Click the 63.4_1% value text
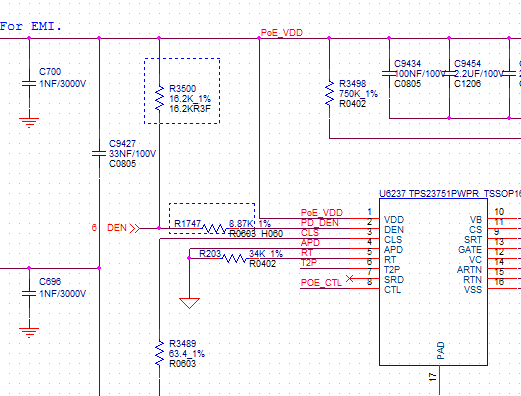The image size is (521, 396). tap(187, 354)
